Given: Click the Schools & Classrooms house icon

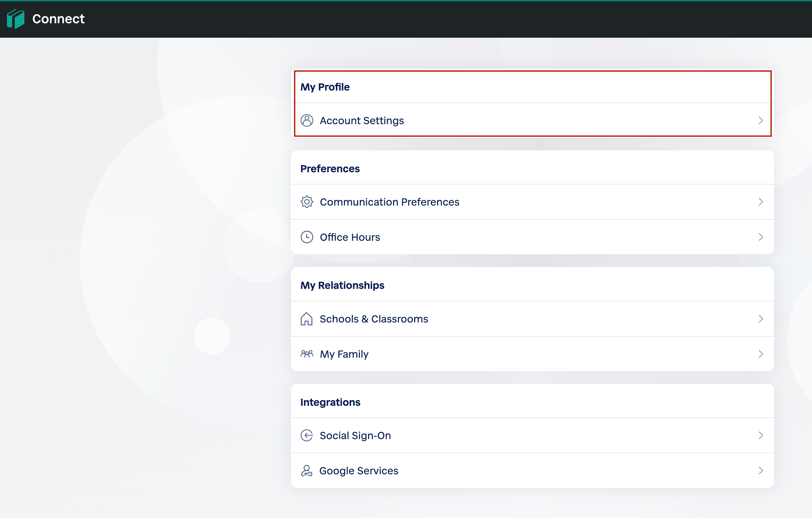Looking at the screenshot, I should [x=306, y=318].
